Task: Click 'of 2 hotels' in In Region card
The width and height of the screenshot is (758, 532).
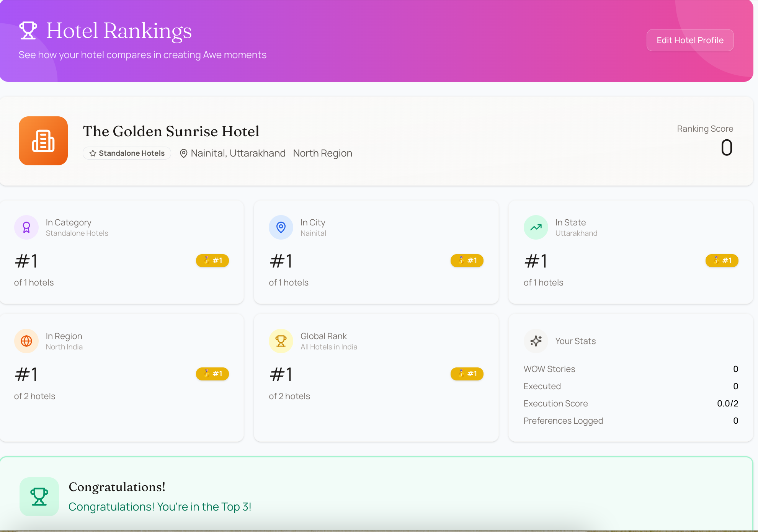Action: click(x=35, y=396)
